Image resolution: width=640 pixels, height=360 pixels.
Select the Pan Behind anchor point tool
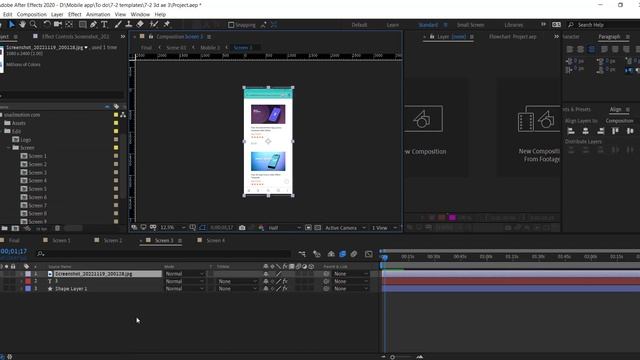[69, 24]
